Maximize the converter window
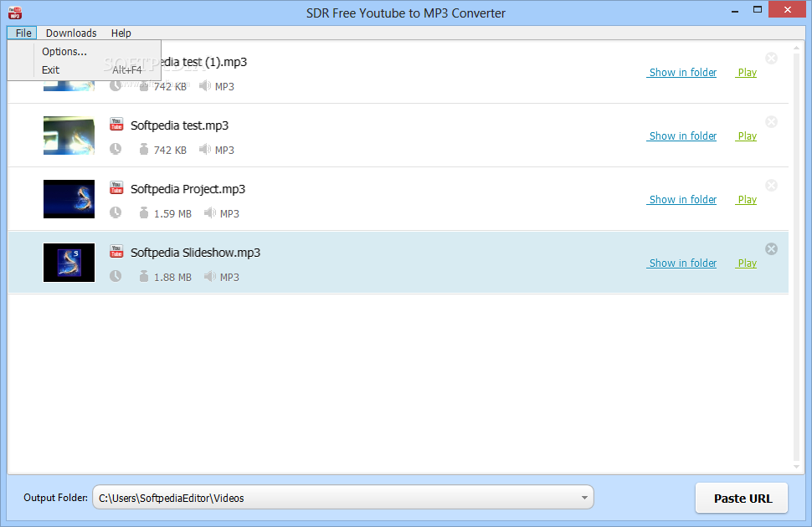The height and width of the screenshot is (527, 812). [x=757, y=10]
